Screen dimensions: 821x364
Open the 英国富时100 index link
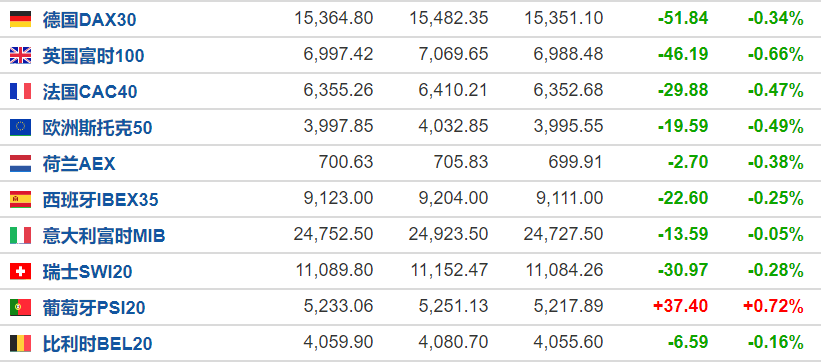tap(93, 56)
